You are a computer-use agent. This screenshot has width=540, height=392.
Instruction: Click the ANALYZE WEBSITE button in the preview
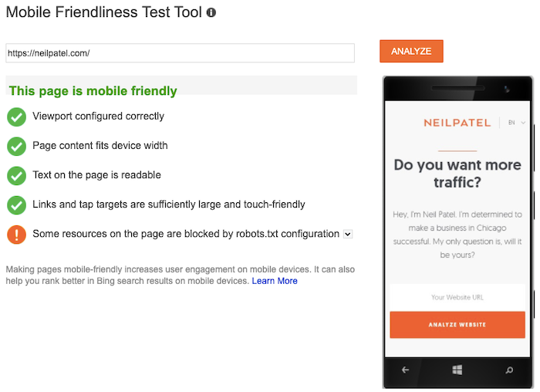[x=457, y=325]
